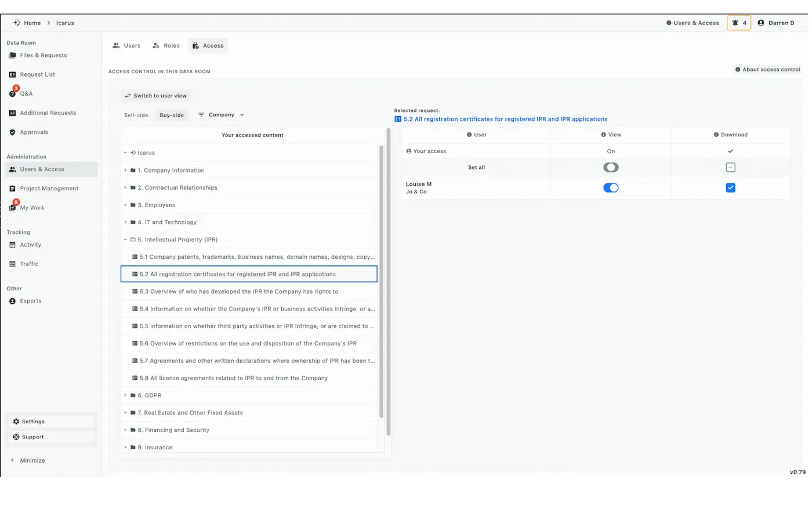This screenshot has width=812, height=508.
Task: Switch to the Users tab
Action: tap(126, 45)
